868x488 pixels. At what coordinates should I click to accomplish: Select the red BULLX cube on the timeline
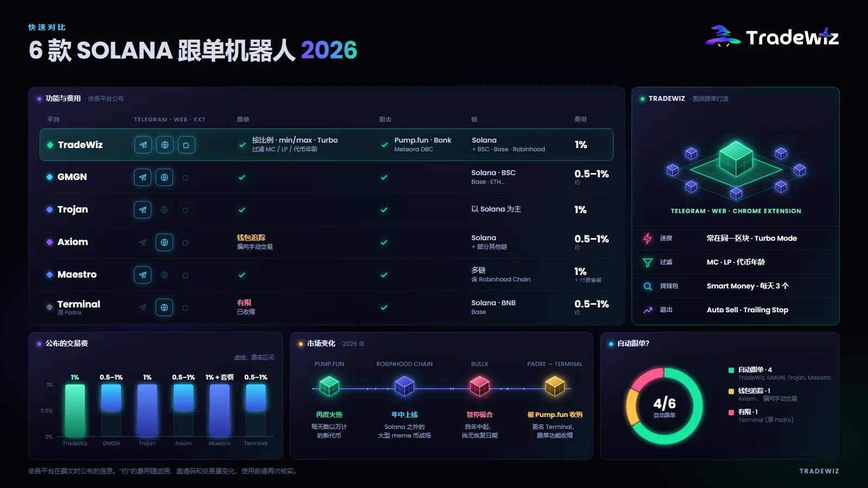[x=480, y=386]
